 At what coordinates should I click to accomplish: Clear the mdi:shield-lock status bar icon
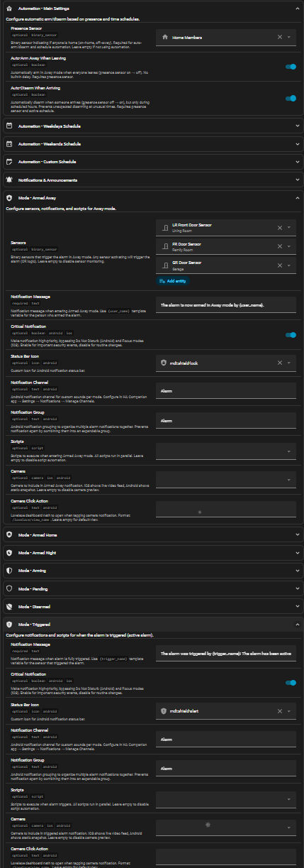(x=279, y=363)
